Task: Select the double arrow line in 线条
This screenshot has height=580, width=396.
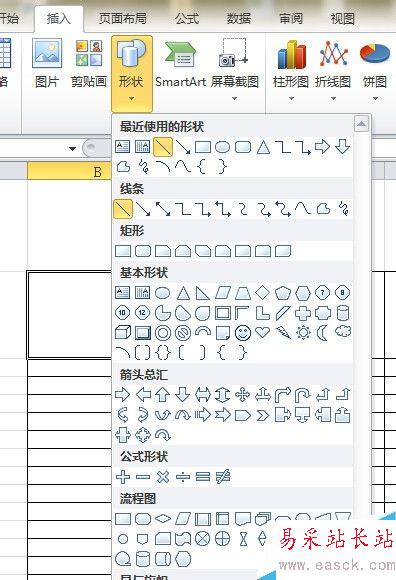Action: point(163,209)
